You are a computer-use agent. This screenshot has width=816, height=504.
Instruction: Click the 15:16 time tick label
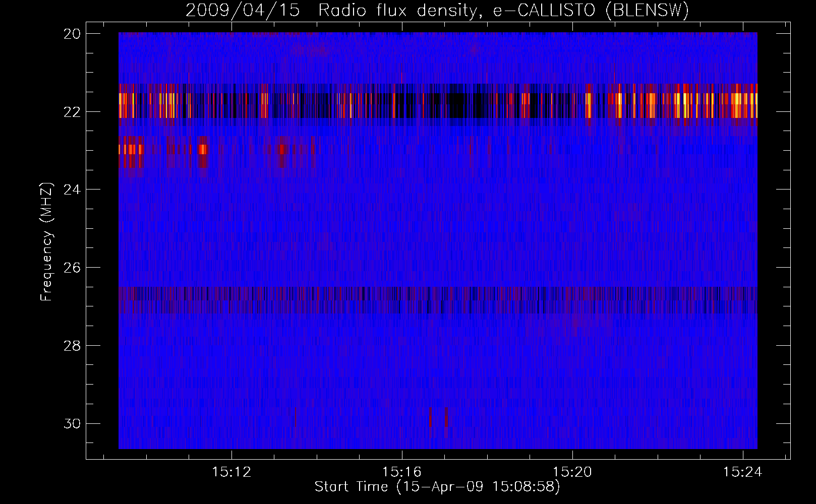pyautogui.click(x=402, y=472)
